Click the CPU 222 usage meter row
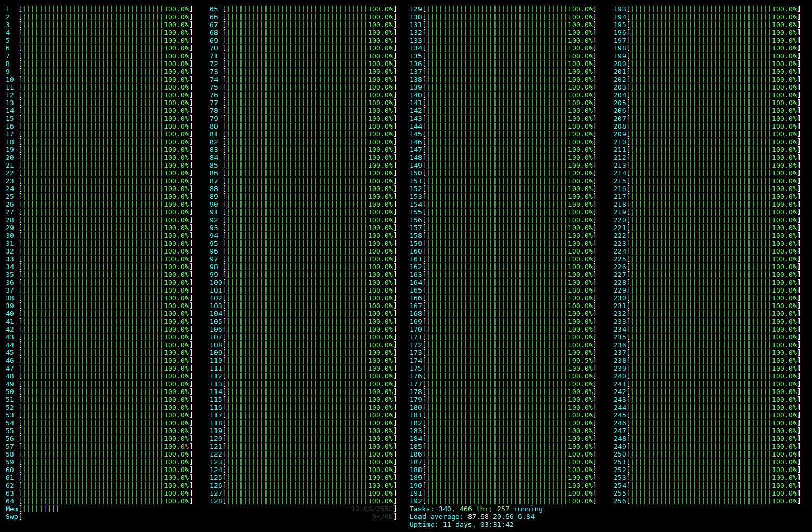This screenshot has height=532, width=812. tap(707, 236)
